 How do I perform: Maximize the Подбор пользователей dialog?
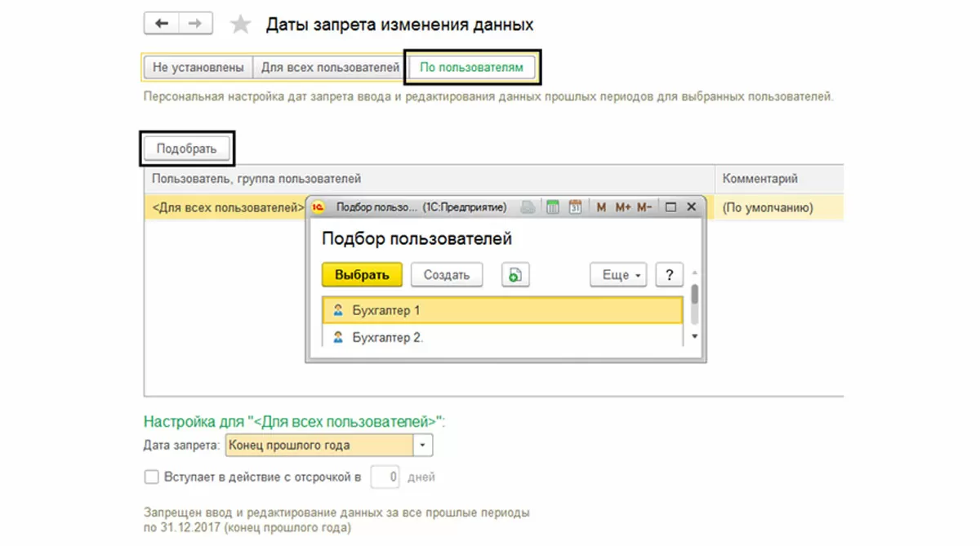coord(671,207)
